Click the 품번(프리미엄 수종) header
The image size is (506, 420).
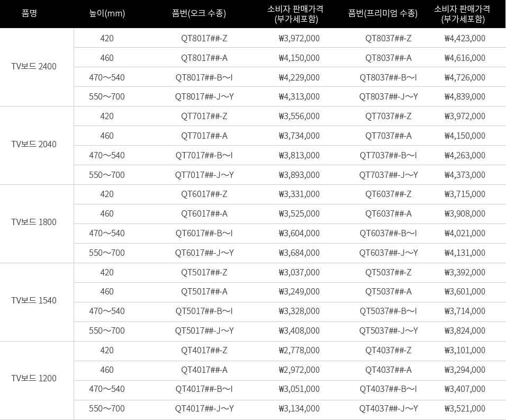click(383, 13)
